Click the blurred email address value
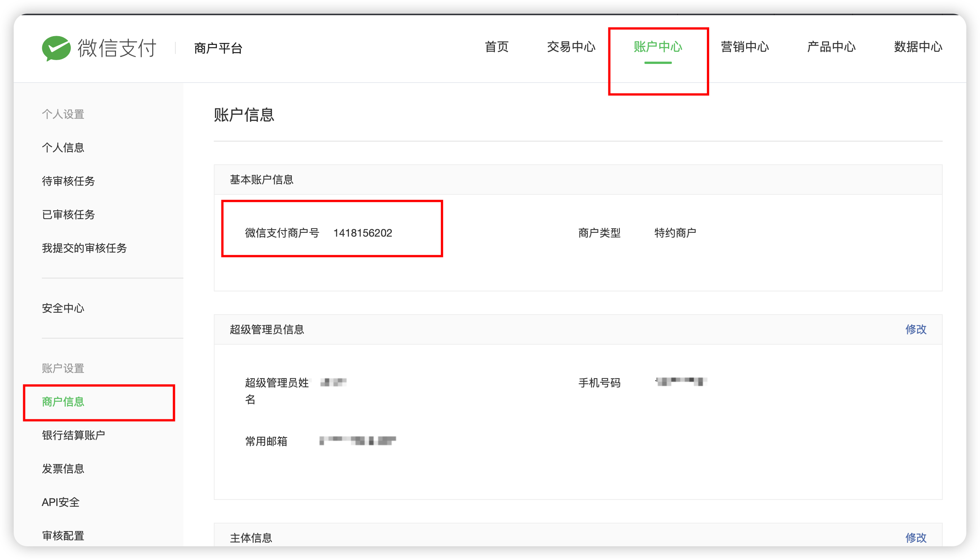980x560 pixels. pos(357,441)
